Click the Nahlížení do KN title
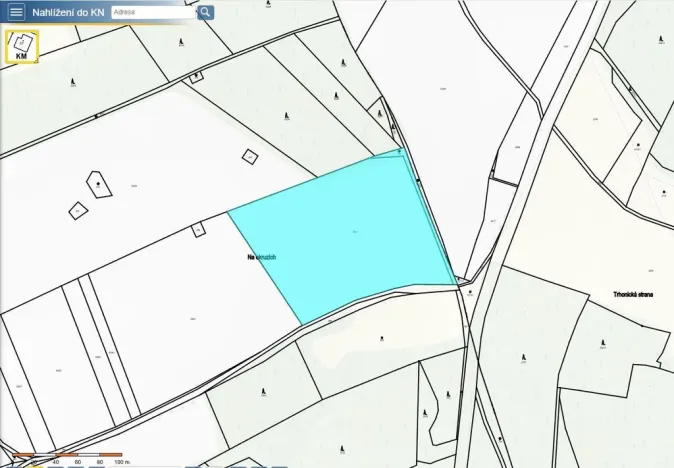This screenshot has height=468, width=674. point(68,12)
